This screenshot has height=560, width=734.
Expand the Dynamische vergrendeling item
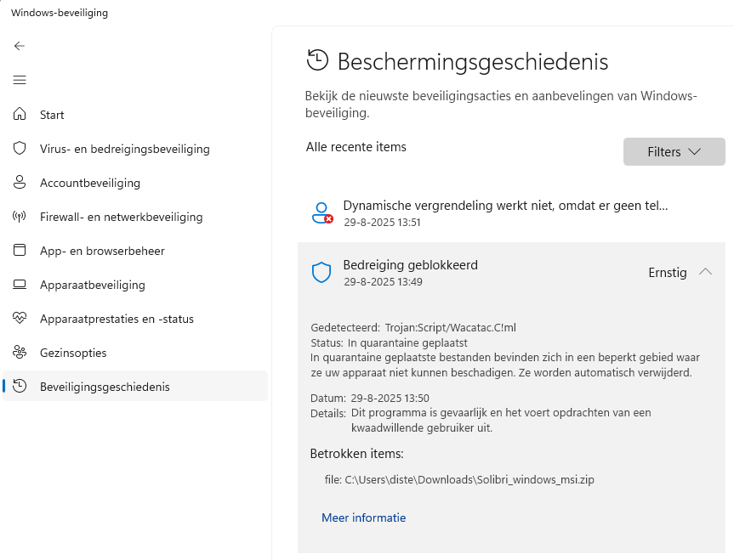(x=511, y=212)
